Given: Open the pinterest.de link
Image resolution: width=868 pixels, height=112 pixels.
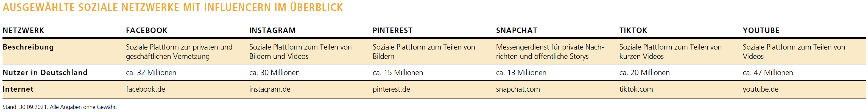Looking at the screenshot, I should 391,89.
